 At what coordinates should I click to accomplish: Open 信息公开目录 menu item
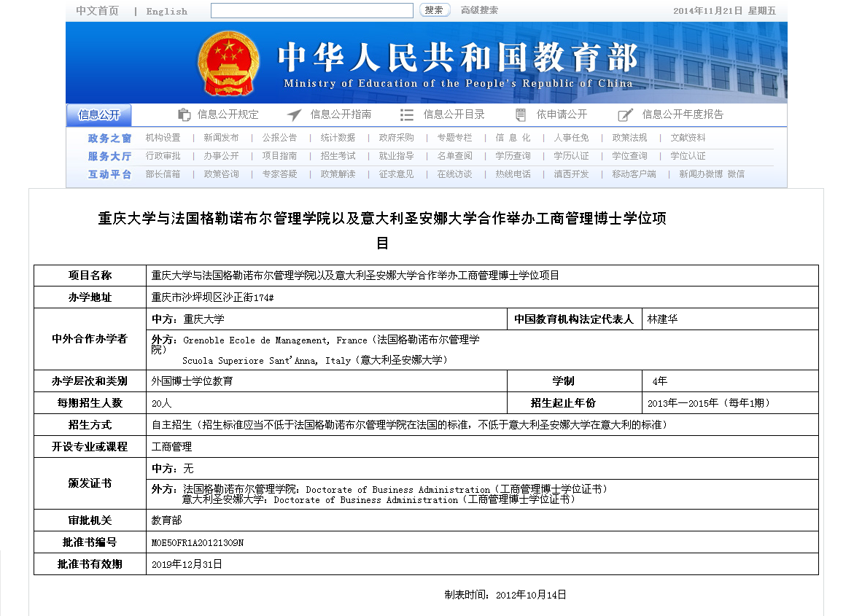[454, 114]
